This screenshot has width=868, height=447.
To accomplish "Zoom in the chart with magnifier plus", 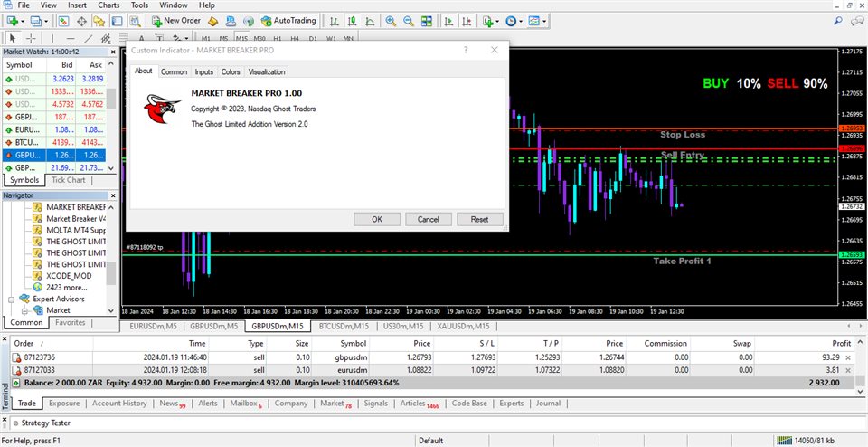I will [x=391, y=21].
